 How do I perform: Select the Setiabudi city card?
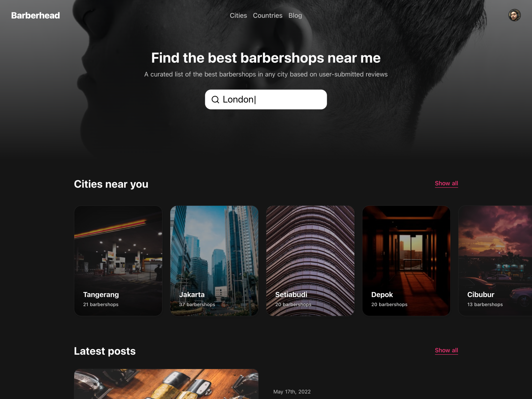310,261
